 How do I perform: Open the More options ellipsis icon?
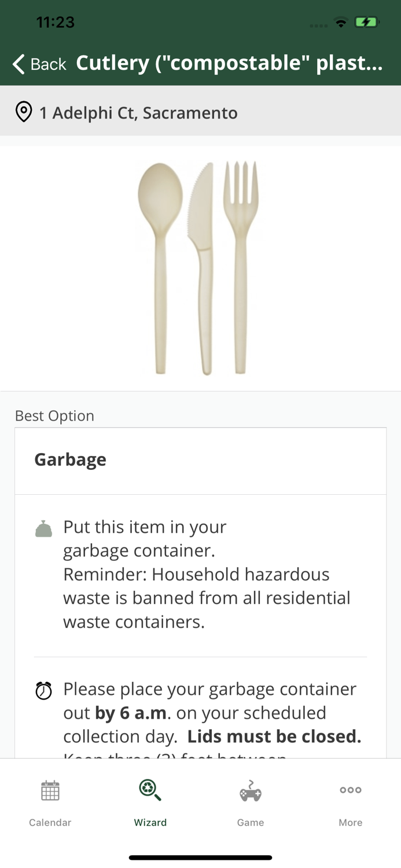pyautogui.click(x=350, y=790)
